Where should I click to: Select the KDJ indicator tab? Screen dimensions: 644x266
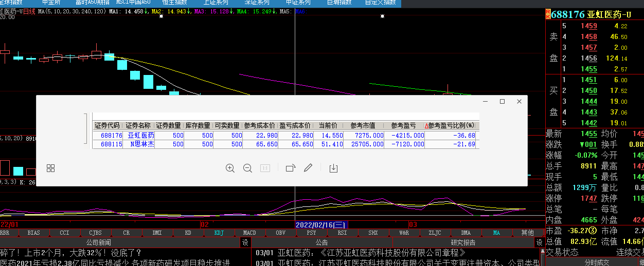click(219, 233)
